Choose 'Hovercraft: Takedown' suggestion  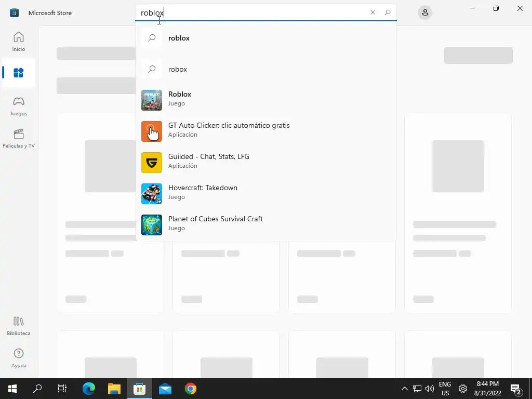(x=265, y=194)
